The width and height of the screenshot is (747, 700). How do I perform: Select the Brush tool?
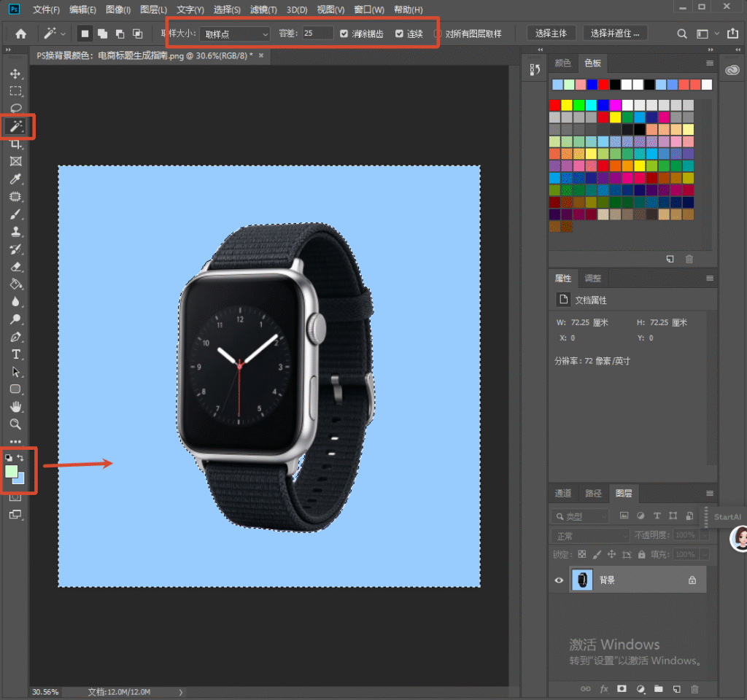pyautogui.click(x=16, y=214)
